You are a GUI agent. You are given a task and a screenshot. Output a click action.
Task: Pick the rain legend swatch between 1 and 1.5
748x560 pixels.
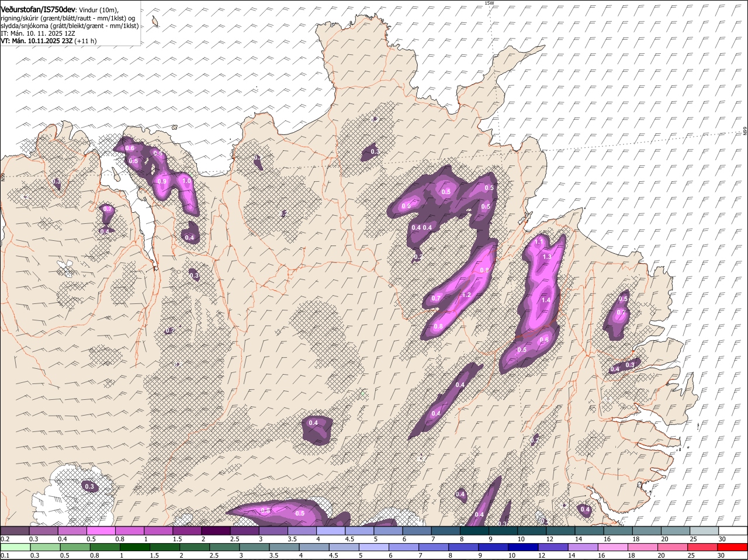[x=134, y=547]
